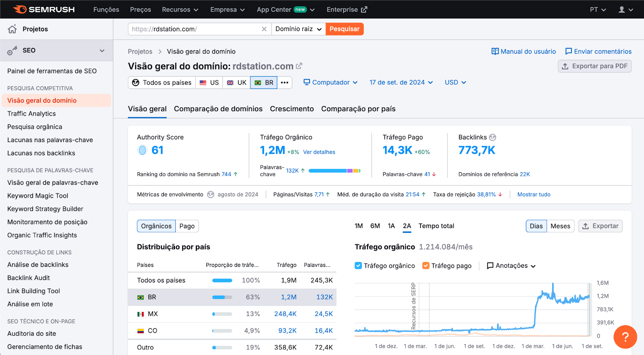Click Mostrar tudo link

(x=534, y=194)
